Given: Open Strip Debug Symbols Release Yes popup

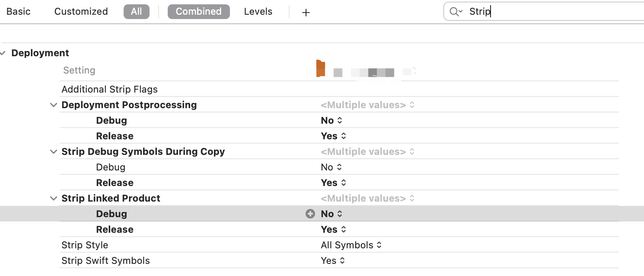Looking at the screenshot, I should pyautogui.click(x=334, y=183).
